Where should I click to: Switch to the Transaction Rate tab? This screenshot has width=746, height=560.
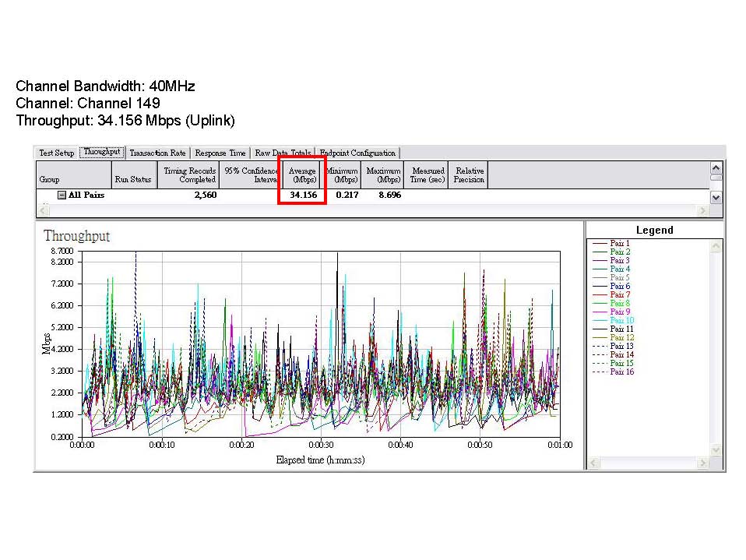tap(157, 153)
